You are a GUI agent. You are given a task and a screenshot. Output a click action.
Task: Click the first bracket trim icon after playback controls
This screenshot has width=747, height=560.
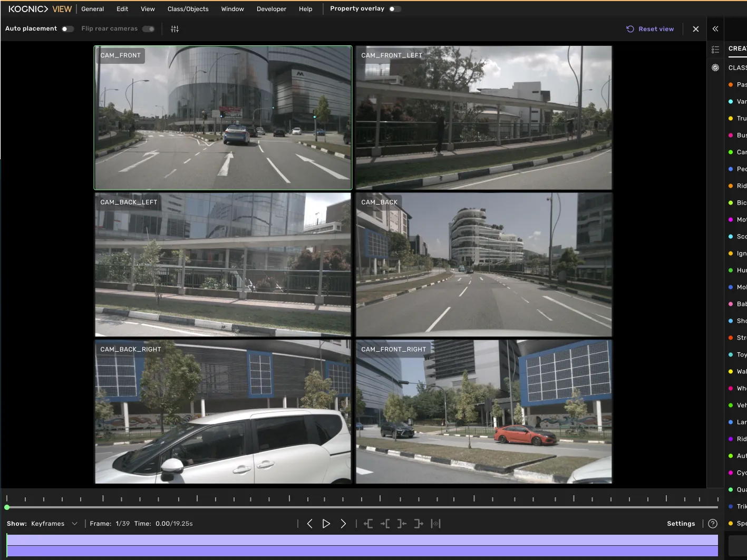[368, 524]
